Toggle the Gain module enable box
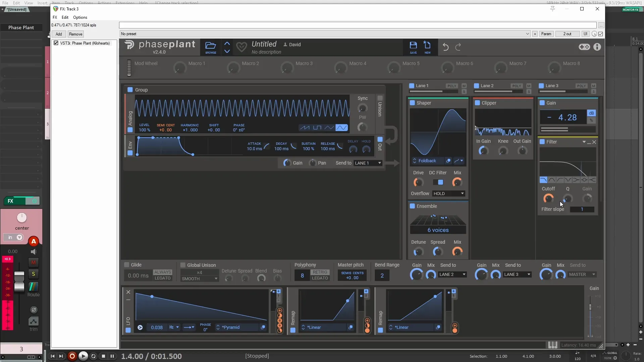Viewport: 644px width, 362px height. click(542, 103)
